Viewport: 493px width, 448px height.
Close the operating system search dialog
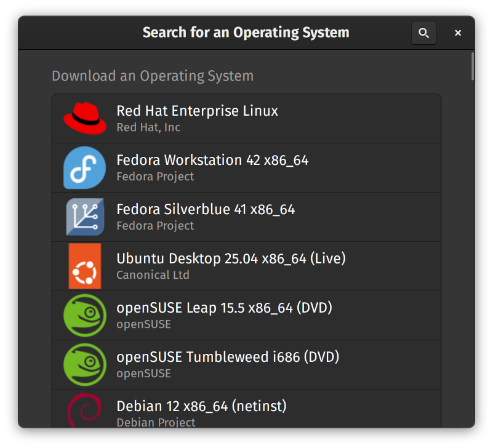[x=458, y=33]
